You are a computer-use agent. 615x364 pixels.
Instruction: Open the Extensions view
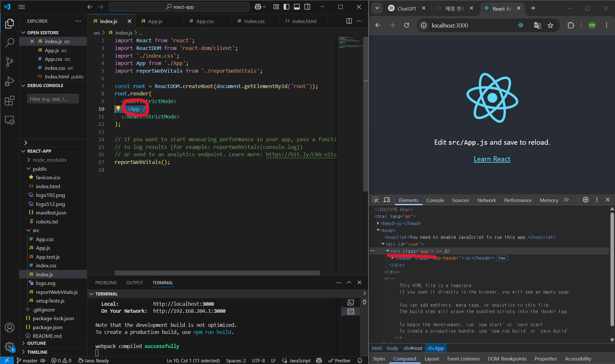(10, 101)
